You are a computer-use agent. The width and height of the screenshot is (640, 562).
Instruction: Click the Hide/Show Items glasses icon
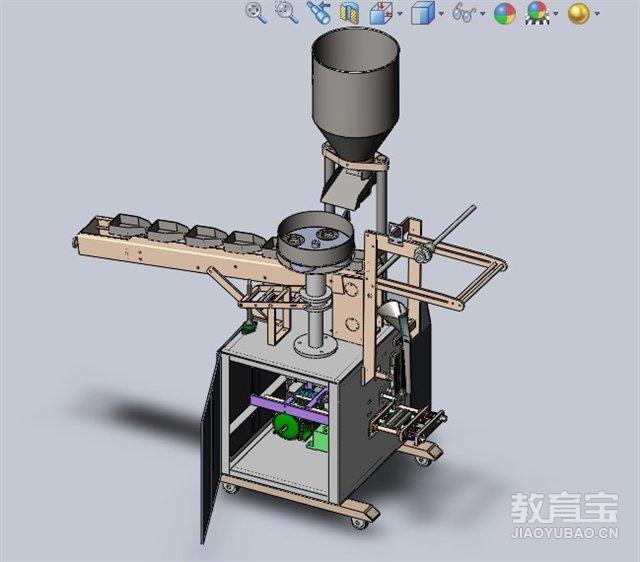point(464,13)
